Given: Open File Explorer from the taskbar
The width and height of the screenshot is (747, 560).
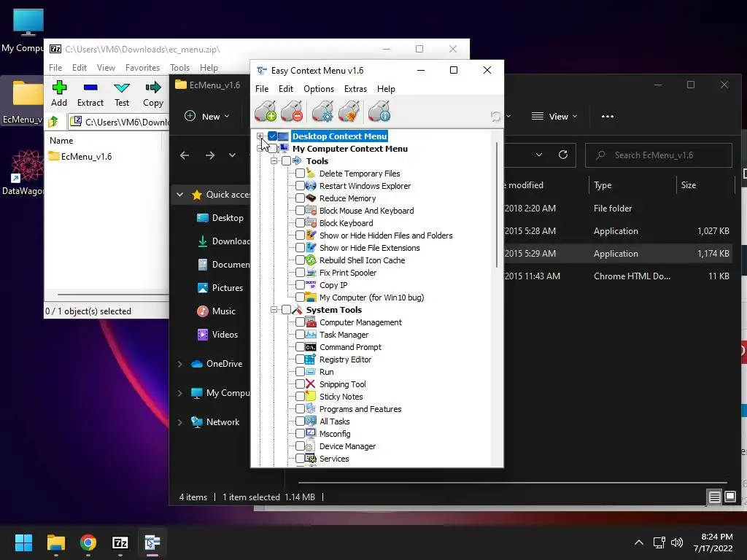Looking at the screenshot, I should point(55,542).
